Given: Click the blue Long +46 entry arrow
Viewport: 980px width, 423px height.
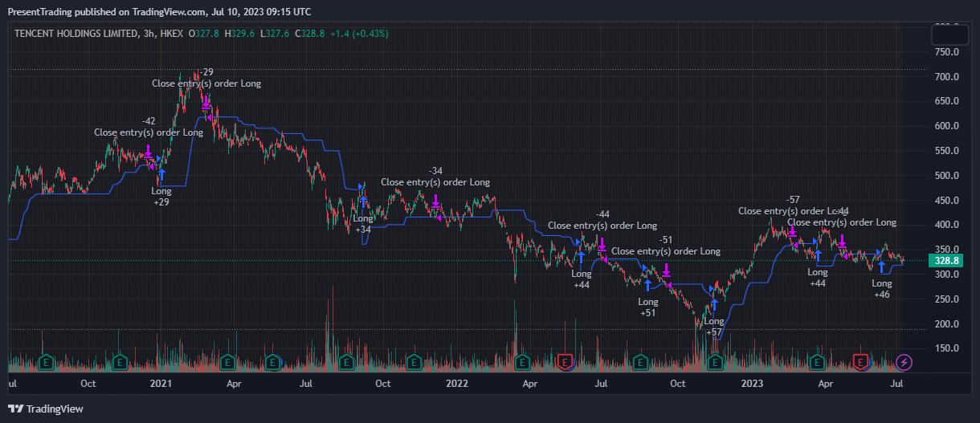Looking at the screenshot, I should (x=881, y=266).
